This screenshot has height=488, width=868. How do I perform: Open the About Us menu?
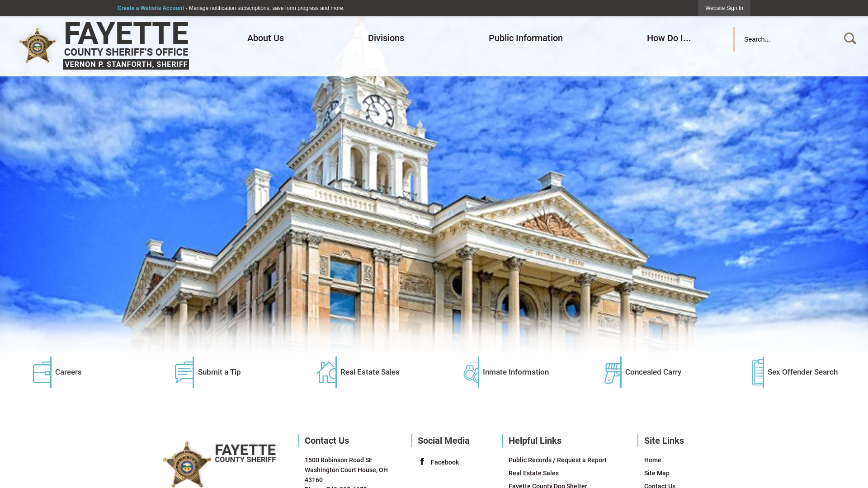265,38
